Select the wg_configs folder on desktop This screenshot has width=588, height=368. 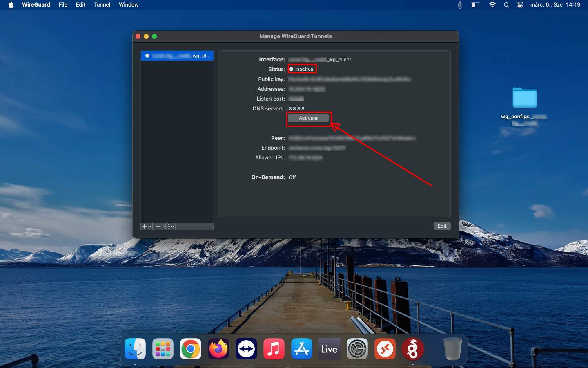(x=524, y=97)
